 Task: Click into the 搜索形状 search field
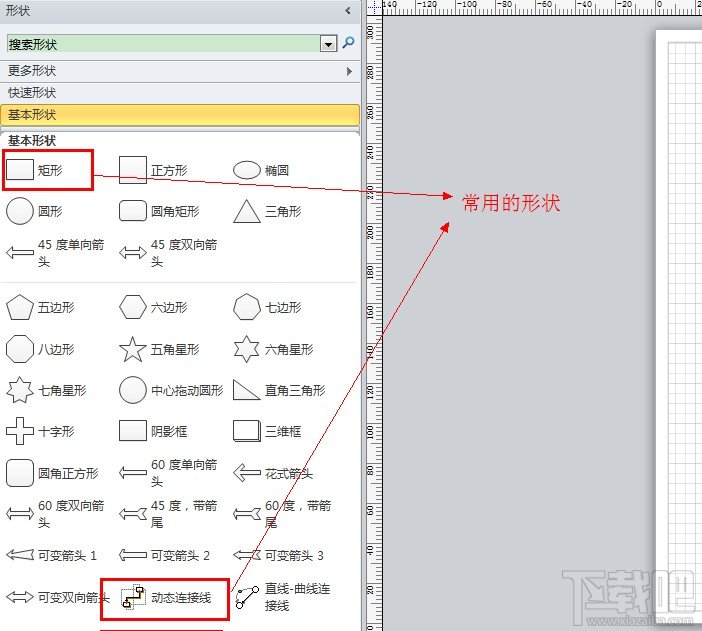[163, 44]
